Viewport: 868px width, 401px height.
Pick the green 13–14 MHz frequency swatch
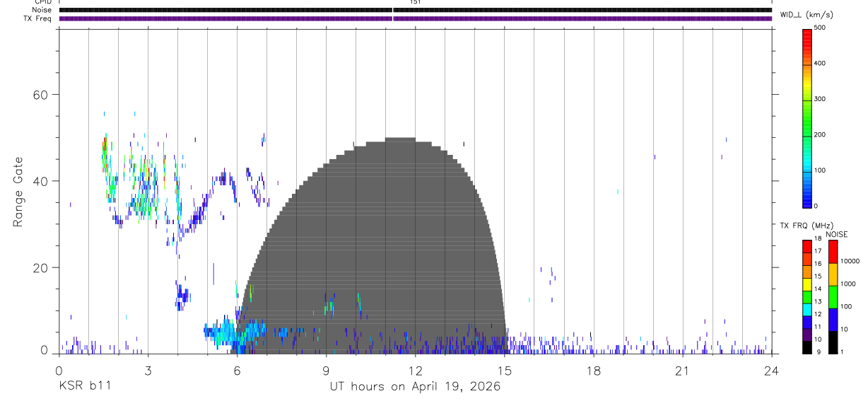(x=807, y=296)
